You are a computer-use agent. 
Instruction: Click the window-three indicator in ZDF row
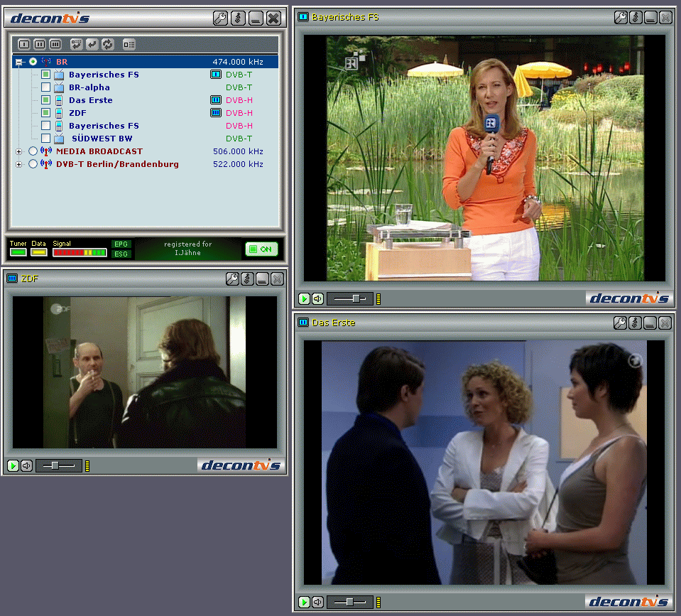click(216, 113)
